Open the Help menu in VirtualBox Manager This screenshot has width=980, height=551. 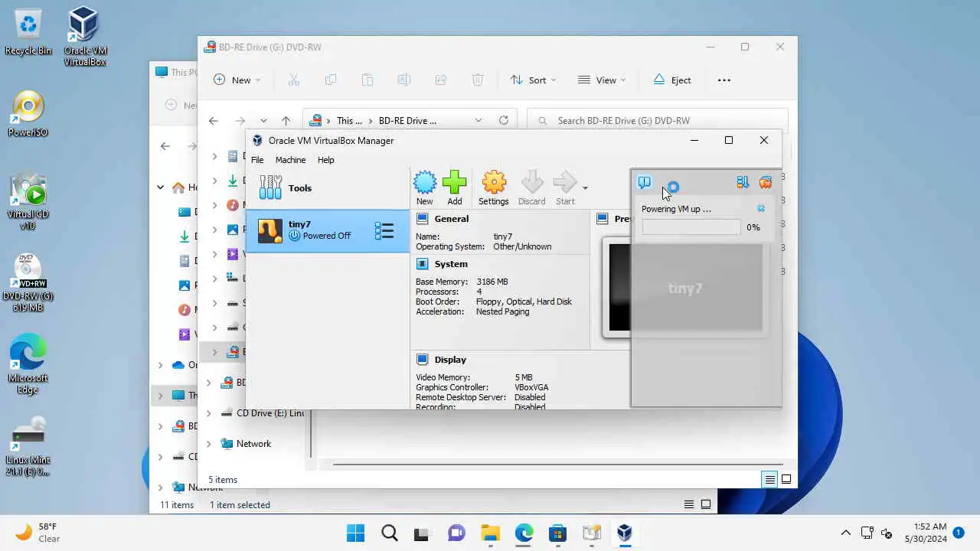click(x=326, y=160)
